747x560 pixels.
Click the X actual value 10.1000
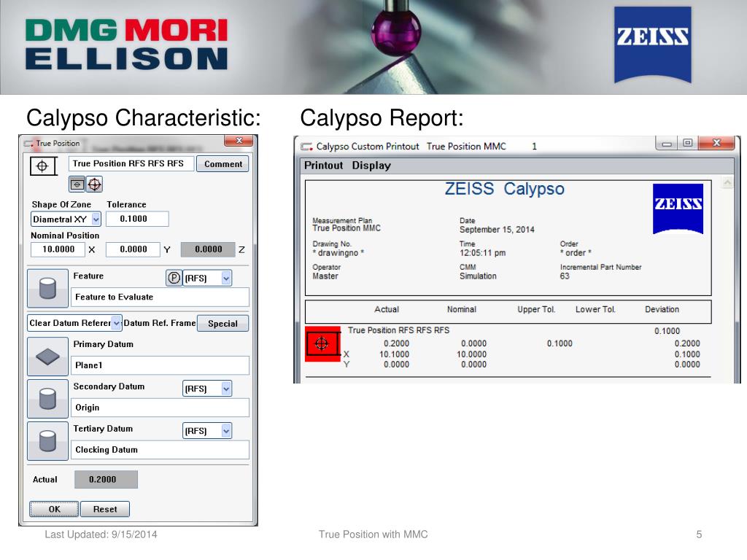click(x=394, y=354)
